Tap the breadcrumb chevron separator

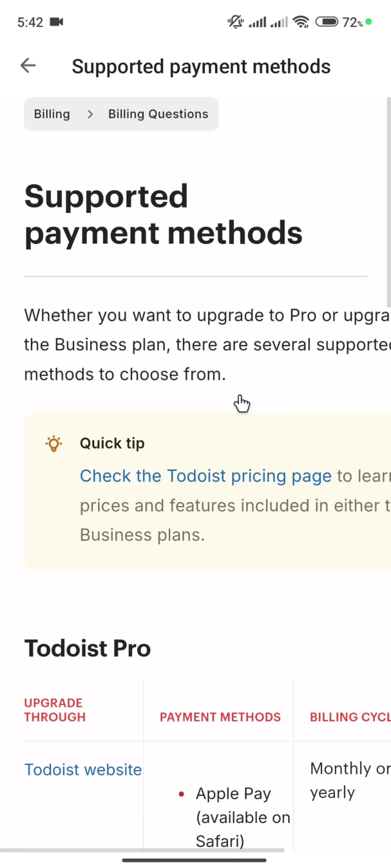pos(90,114)
